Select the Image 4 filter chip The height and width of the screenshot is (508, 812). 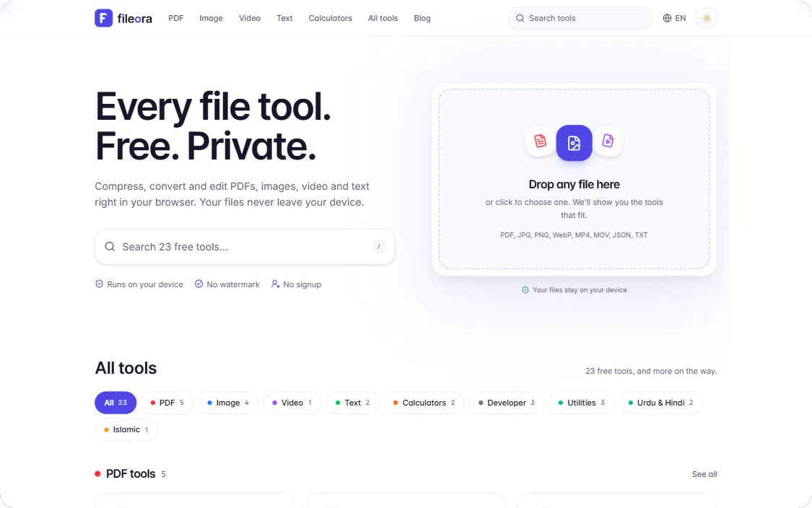228,403
